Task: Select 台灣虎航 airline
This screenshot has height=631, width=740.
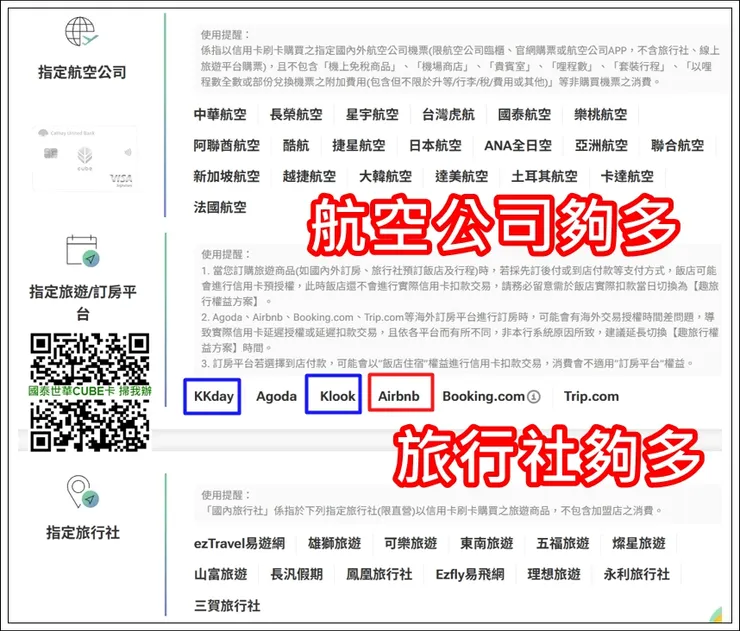Action: click(x=448, y=115)
